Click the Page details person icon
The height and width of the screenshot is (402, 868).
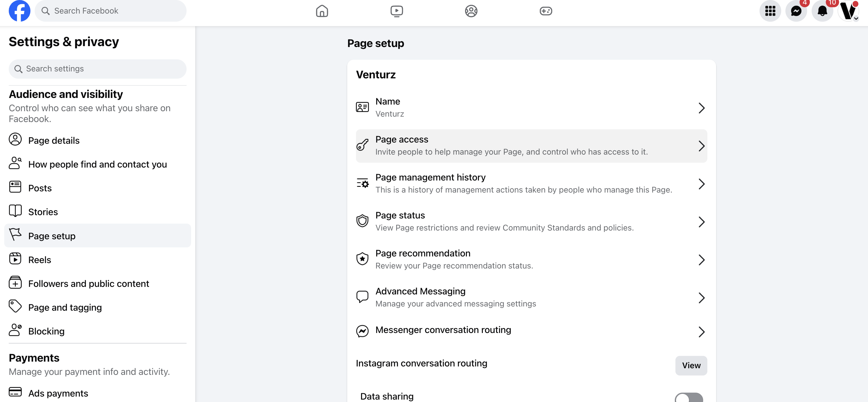[x=15, y=140]
